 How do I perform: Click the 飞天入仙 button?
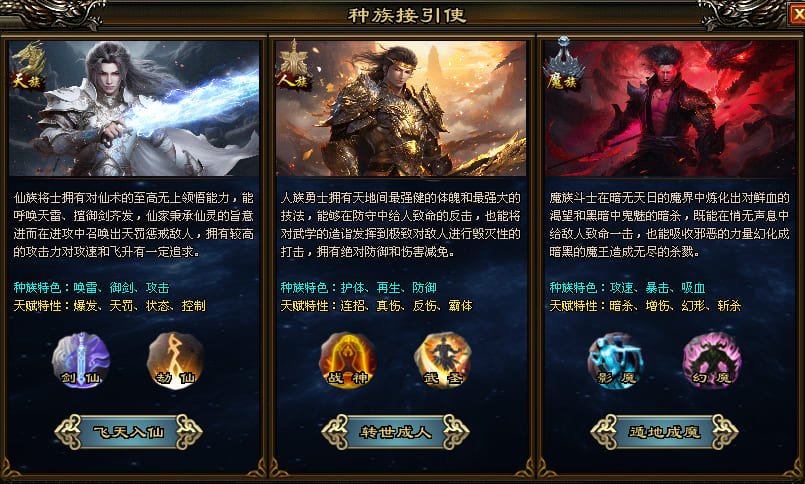pos(128,432)
